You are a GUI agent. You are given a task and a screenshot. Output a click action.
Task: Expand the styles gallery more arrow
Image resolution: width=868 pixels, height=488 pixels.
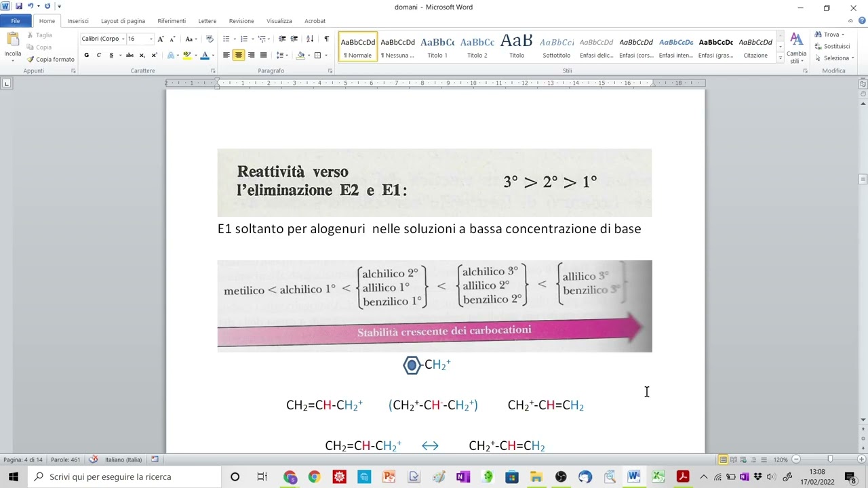tap(780, 59)
